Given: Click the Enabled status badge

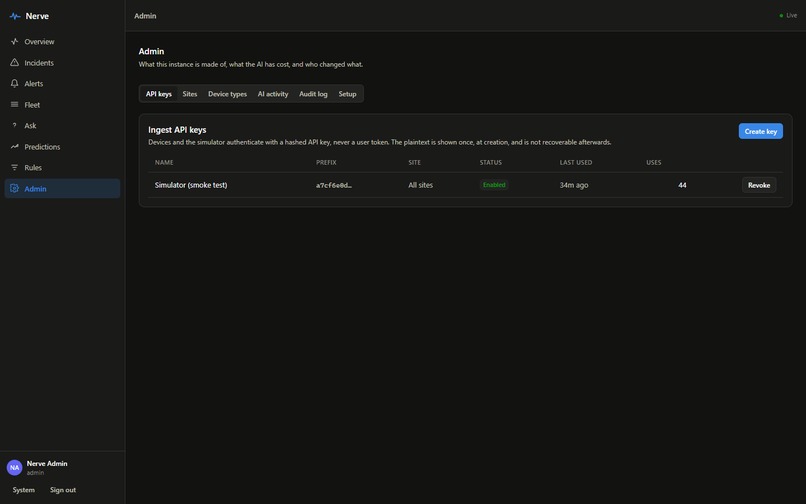Looking at the screenshot, I should [494, 185].
